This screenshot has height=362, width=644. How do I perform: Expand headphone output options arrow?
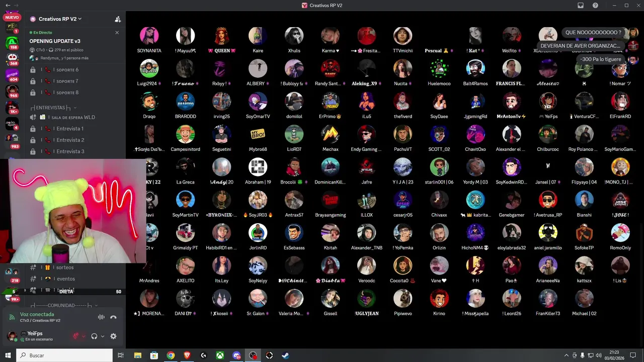102,336
